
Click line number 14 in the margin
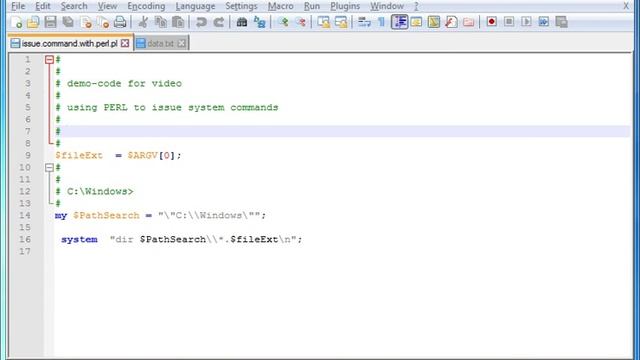click(24, 216)
